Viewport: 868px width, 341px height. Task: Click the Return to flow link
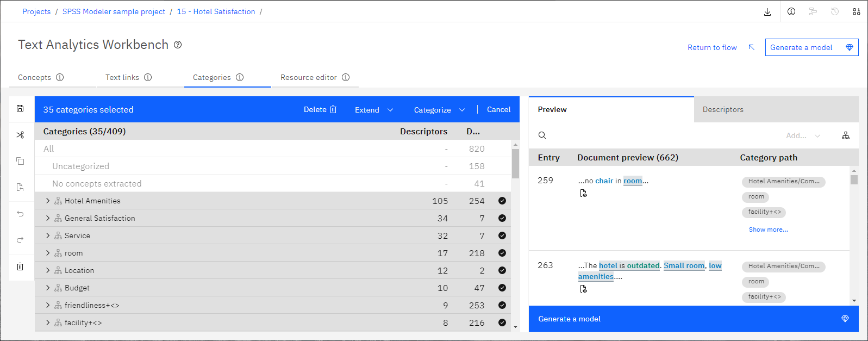(712, 47)
